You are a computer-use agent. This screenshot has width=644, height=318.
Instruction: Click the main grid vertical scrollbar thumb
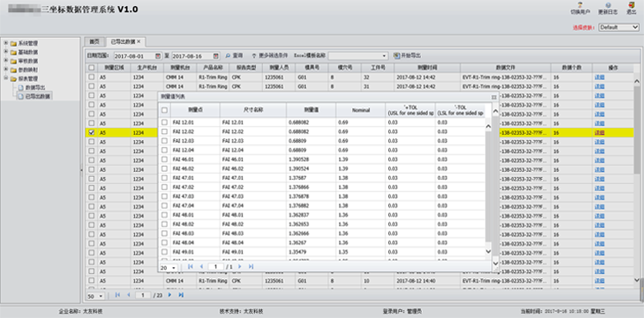click(636, 130)
